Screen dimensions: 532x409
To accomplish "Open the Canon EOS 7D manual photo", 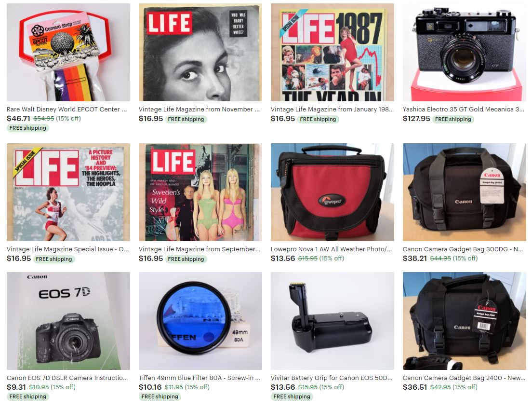I will coord(68,321).
